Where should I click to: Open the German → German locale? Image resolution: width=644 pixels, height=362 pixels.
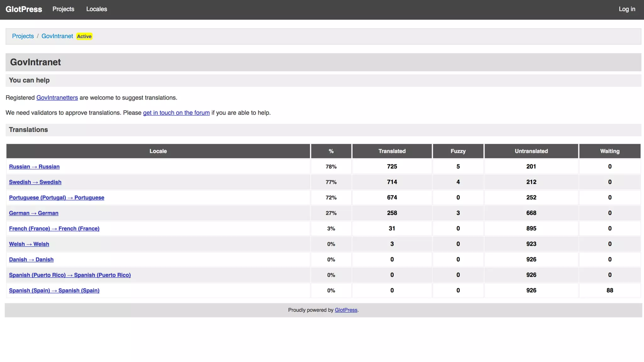(33, 213)
